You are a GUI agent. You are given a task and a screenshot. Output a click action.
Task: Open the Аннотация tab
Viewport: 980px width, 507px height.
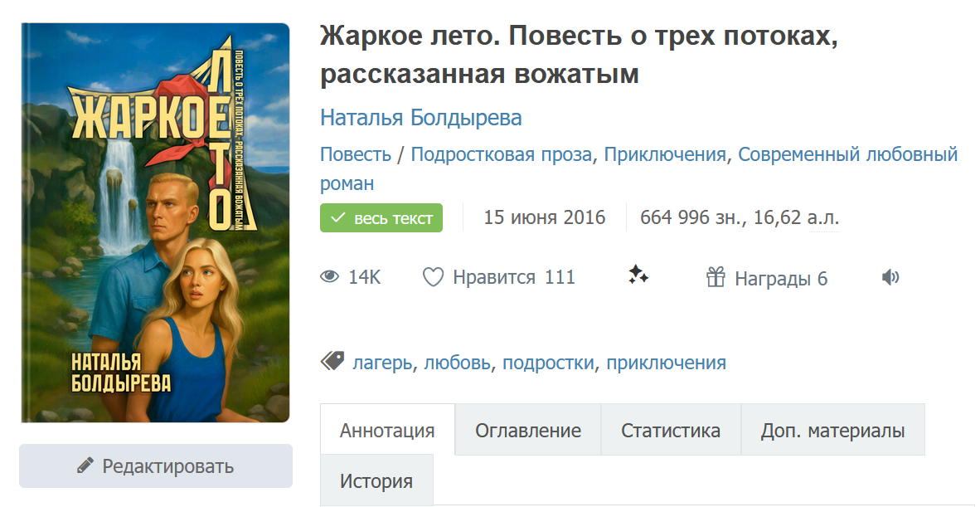(387, 431)
